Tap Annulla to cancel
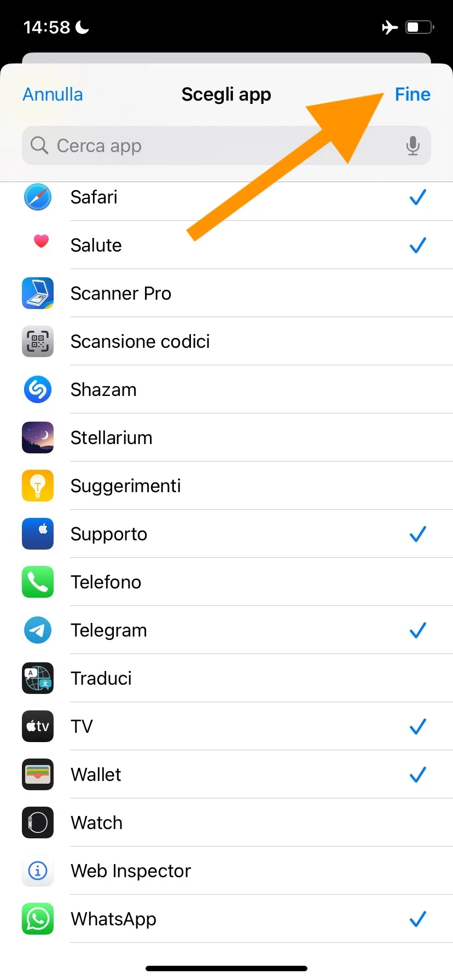 point(53,95)
